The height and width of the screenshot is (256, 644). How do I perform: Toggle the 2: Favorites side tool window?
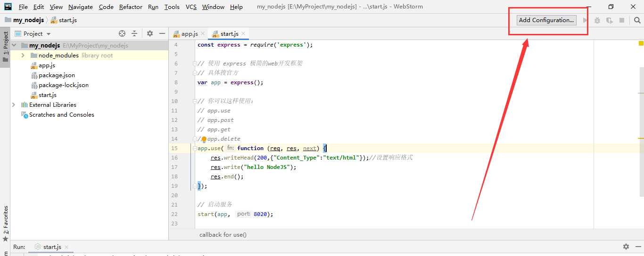click(5, 223)
